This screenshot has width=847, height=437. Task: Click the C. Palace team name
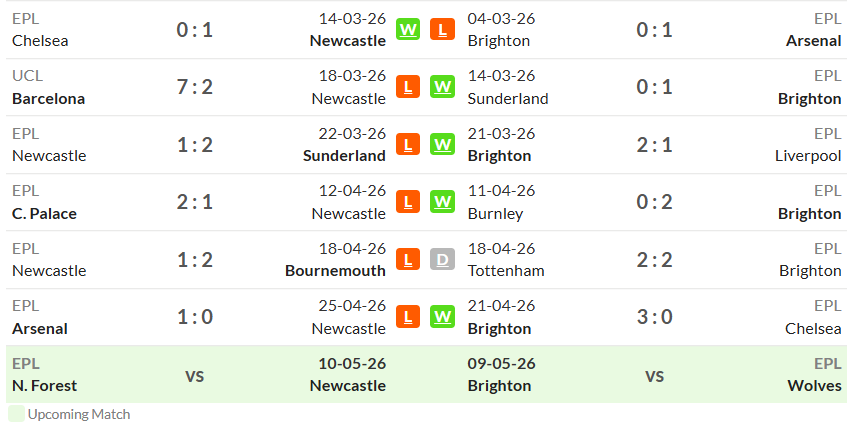[x=44, y=214]
